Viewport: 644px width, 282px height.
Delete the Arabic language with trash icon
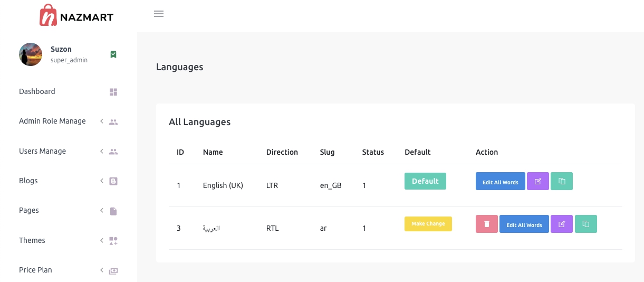click(486, 224)
